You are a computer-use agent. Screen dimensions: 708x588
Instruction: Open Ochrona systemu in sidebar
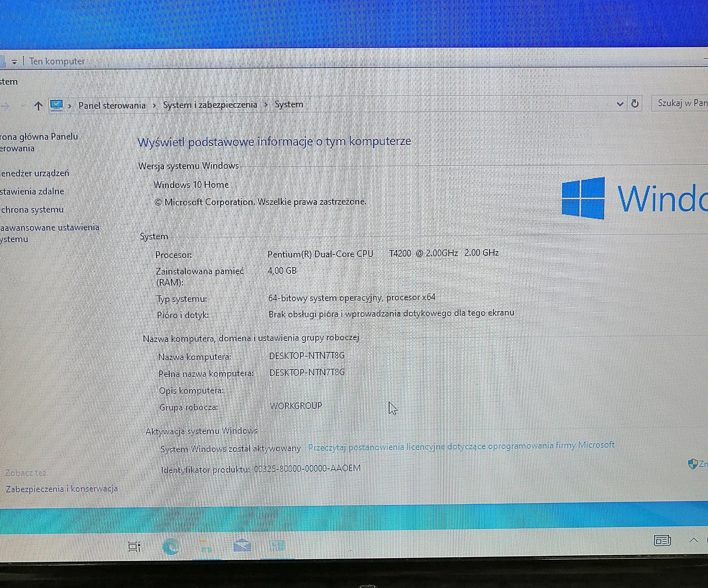point(32,210)
